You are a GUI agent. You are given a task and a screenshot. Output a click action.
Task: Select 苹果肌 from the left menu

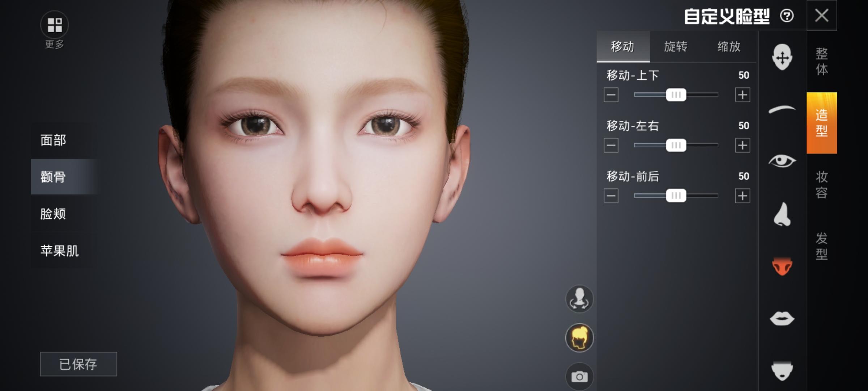pos(59,251)
